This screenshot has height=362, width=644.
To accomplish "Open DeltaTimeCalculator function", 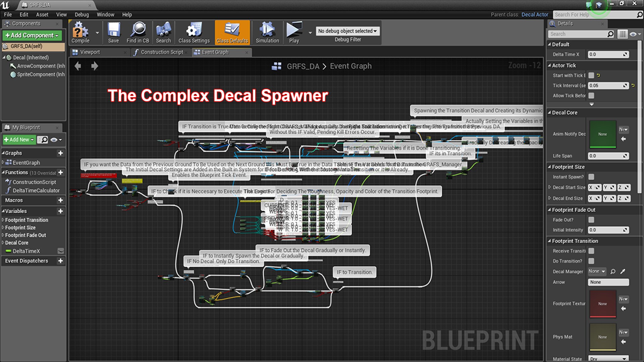I will [36, 190].
